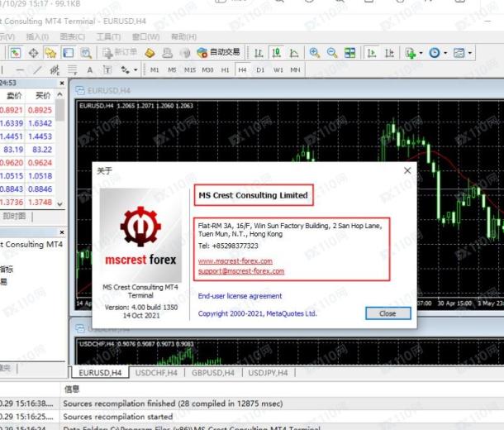
Task: Click the add indicator green plus icon
Action: (411, 53)
